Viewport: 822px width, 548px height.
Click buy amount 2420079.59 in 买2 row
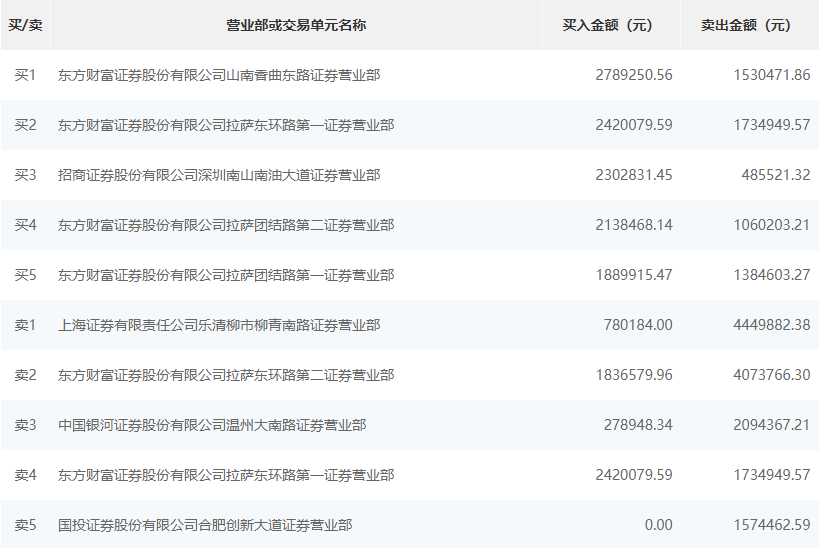coord(634,125)
